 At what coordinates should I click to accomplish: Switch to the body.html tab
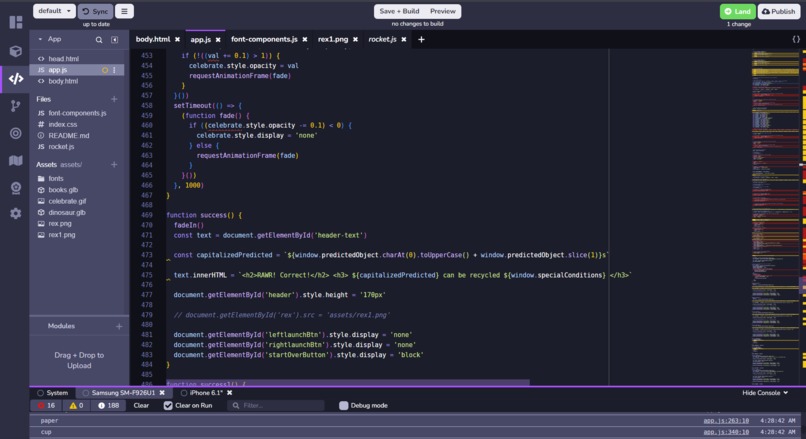click(153, 39)
